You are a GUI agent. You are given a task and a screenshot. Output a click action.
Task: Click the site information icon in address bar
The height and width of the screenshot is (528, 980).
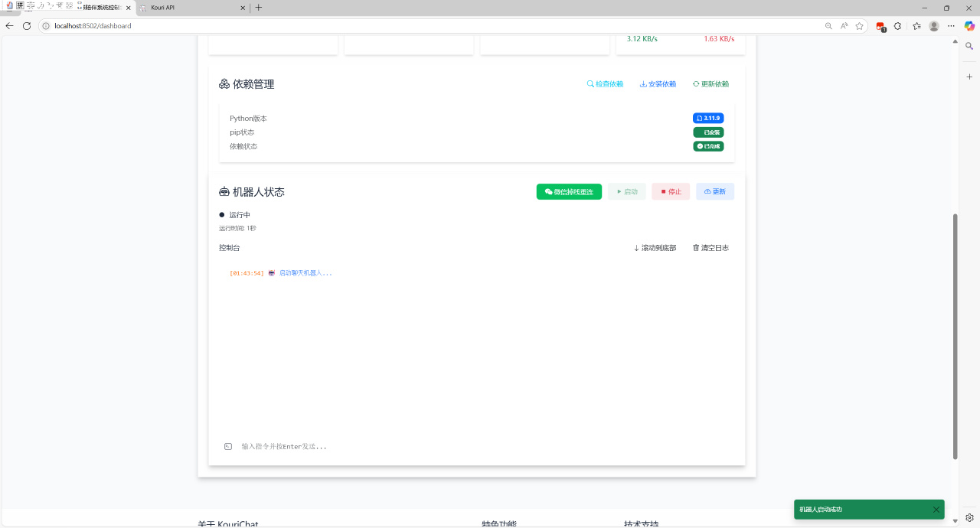tap(46, 26)
